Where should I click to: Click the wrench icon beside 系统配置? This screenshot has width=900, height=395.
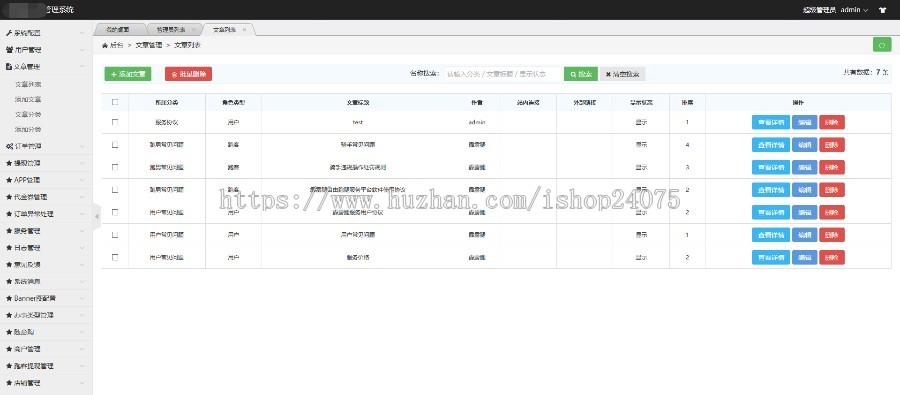[x=9, y=33]
